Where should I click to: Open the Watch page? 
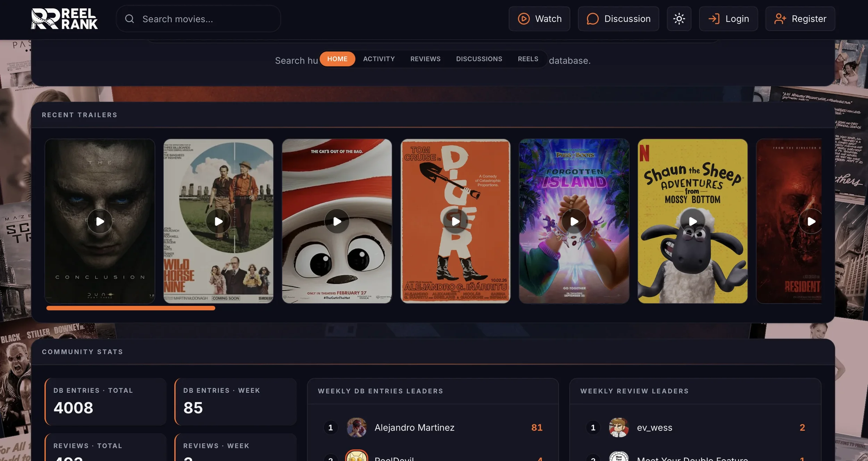click(539, 19)
